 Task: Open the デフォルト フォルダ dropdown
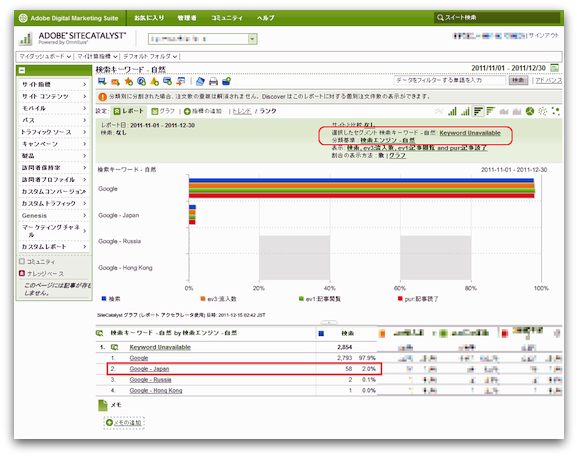point(150,56)
